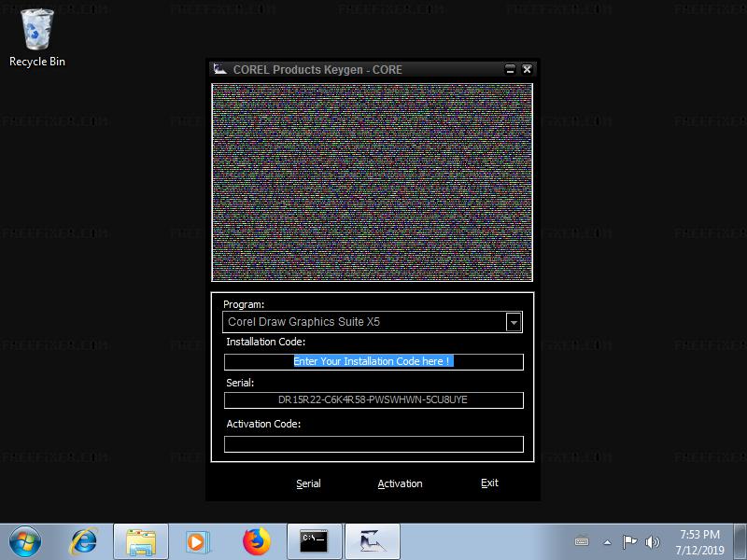The image size is (747, 560).
Task: Show hidden system tray icons
Action: (x=608, y=542)
